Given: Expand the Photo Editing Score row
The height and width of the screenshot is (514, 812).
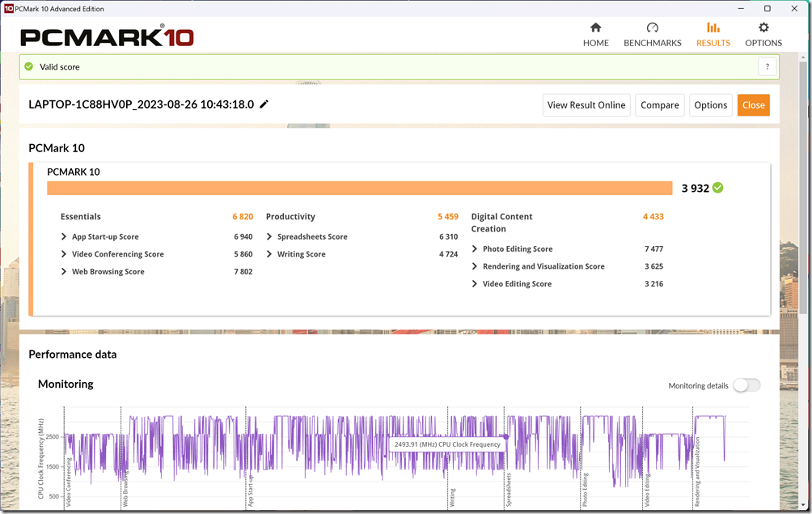Looking at the screenshot, I should point(476,249).
